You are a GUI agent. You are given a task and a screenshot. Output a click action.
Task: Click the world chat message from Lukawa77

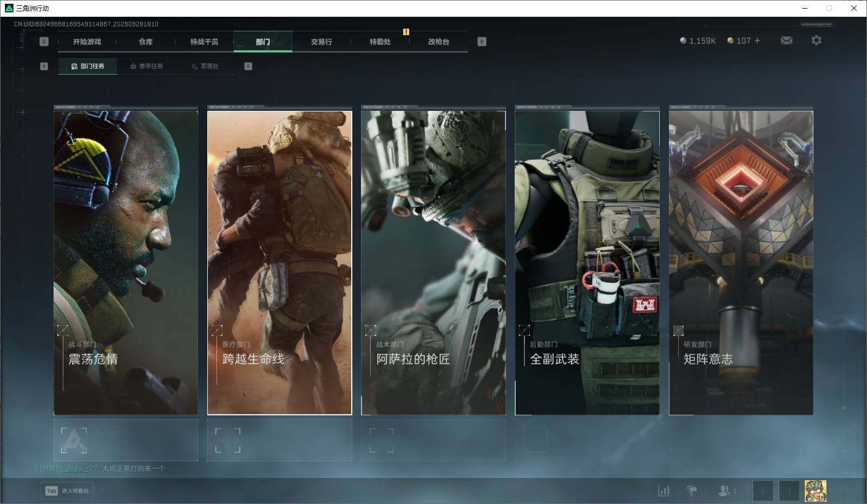(x=103, y=469)
